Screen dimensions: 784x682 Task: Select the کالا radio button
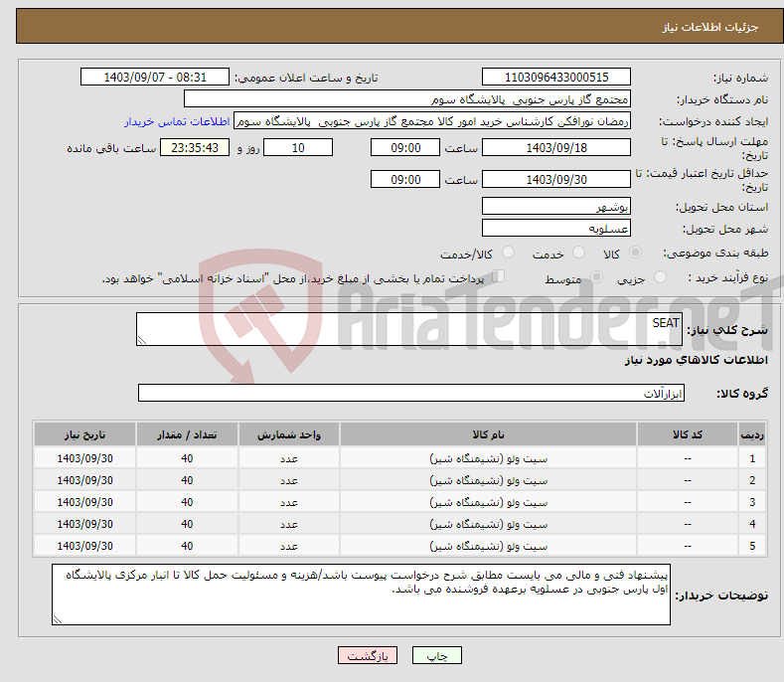point(635,253)
